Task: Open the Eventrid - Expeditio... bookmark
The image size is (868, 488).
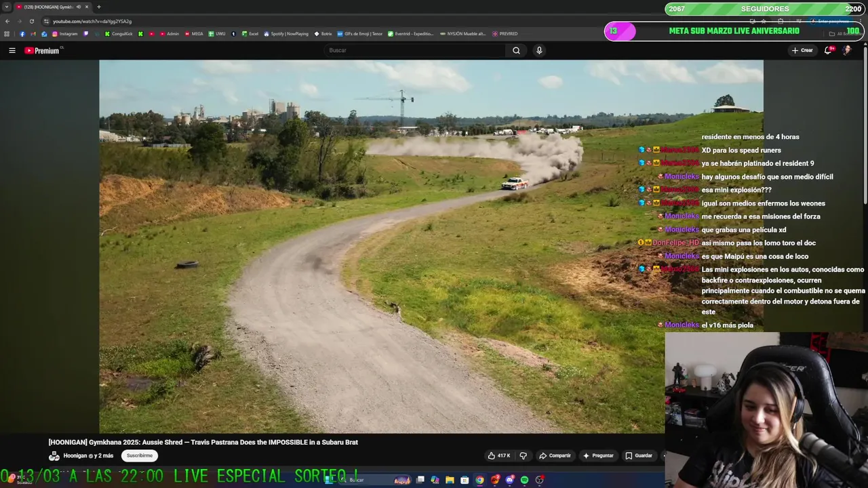Action: [x=410, y=34]
